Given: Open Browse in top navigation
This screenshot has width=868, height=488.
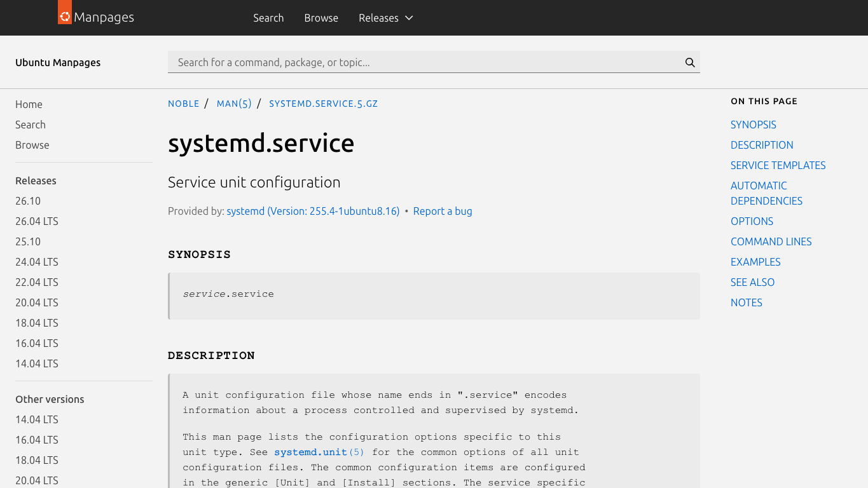Looking at the screenshot, I should pos(321,18).
